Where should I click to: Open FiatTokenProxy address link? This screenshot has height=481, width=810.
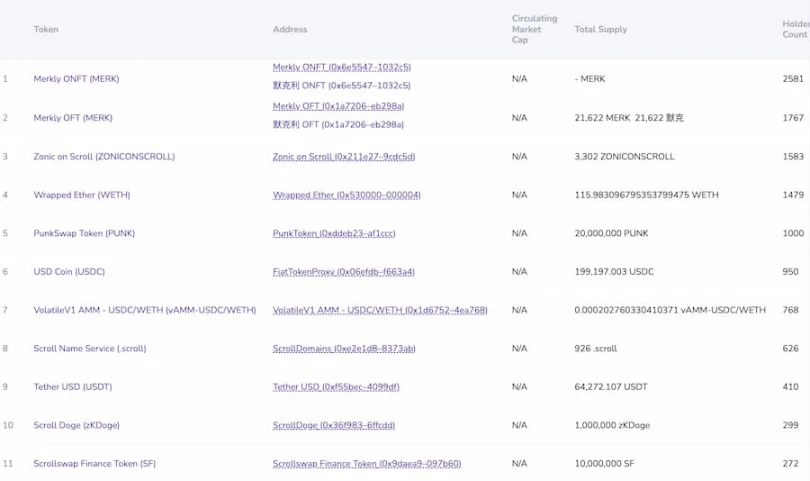[x=344, y=272]
